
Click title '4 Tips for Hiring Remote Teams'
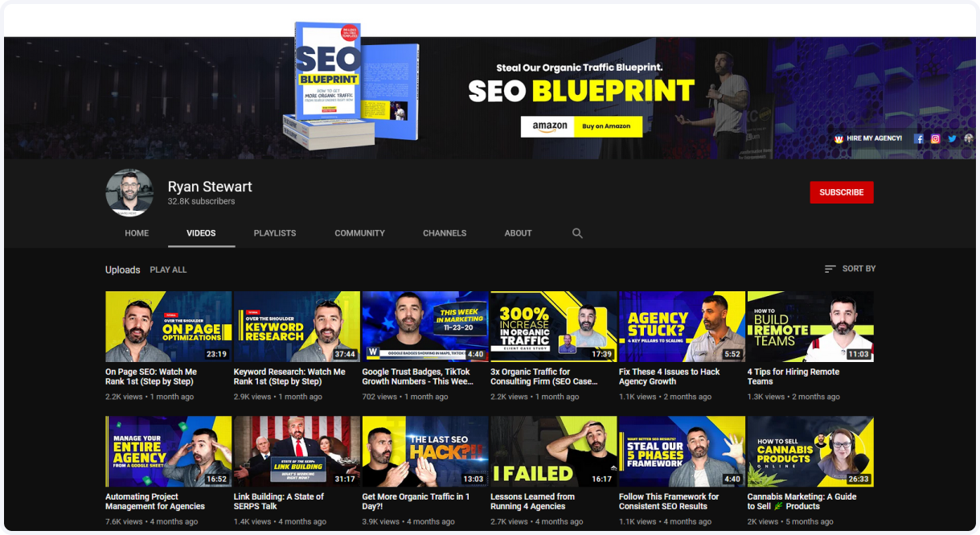point(793,377)
